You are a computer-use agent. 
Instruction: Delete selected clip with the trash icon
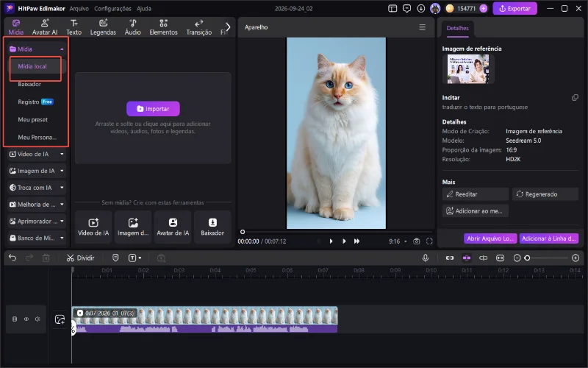click(46, 258)
